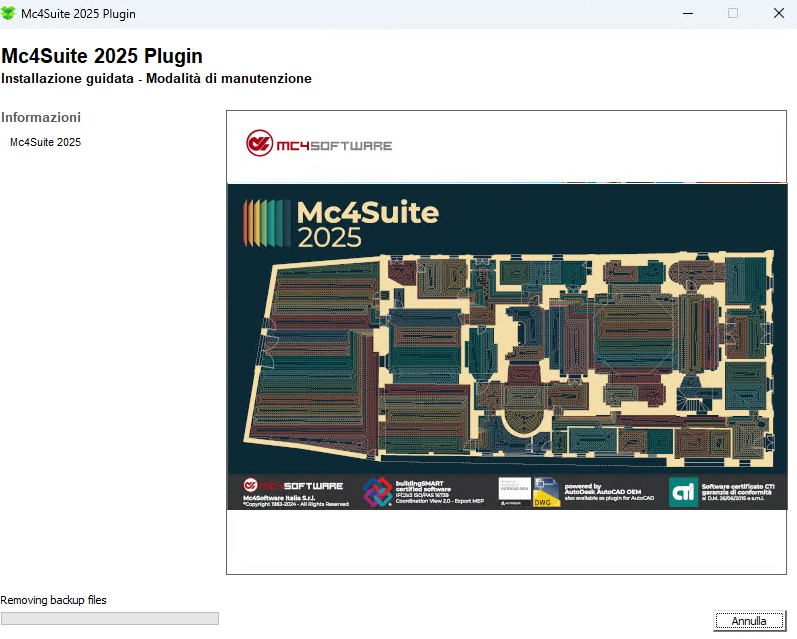Image resolution: width=797 pixels, height=639 pixels.
Task: Click the green CTI certification logo
Action: click(x=683, y=492)
